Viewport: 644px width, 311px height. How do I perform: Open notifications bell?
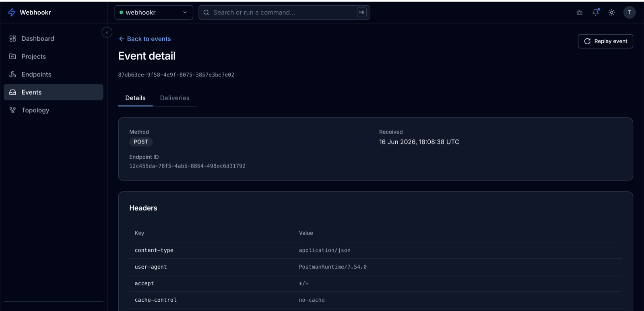[596, 12]
